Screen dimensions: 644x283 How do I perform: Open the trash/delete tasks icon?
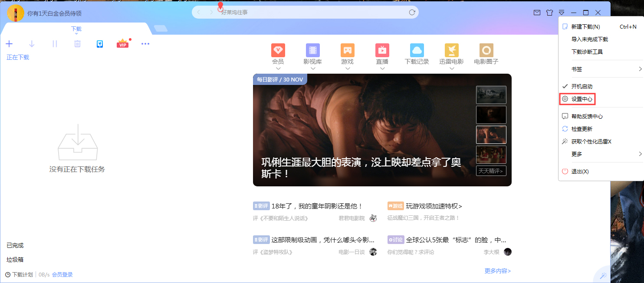[77, 43]
